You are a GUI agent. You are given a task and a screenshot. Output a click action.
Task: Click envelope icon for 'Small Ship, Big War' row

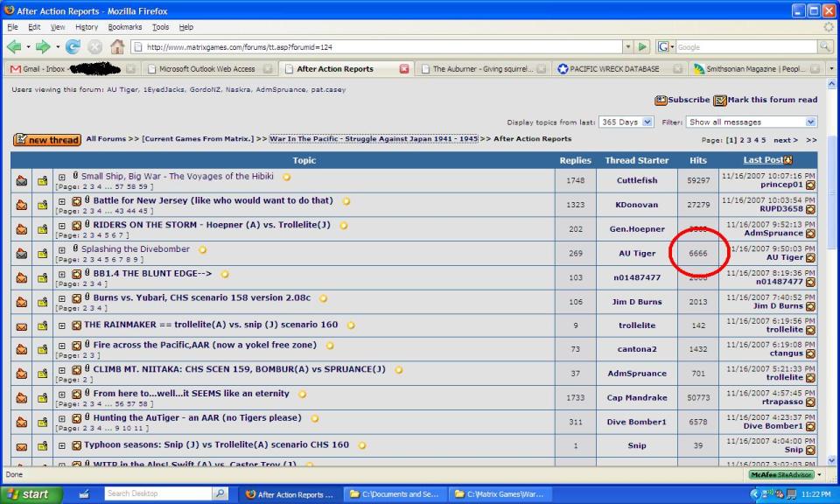[x=21, y=180]
